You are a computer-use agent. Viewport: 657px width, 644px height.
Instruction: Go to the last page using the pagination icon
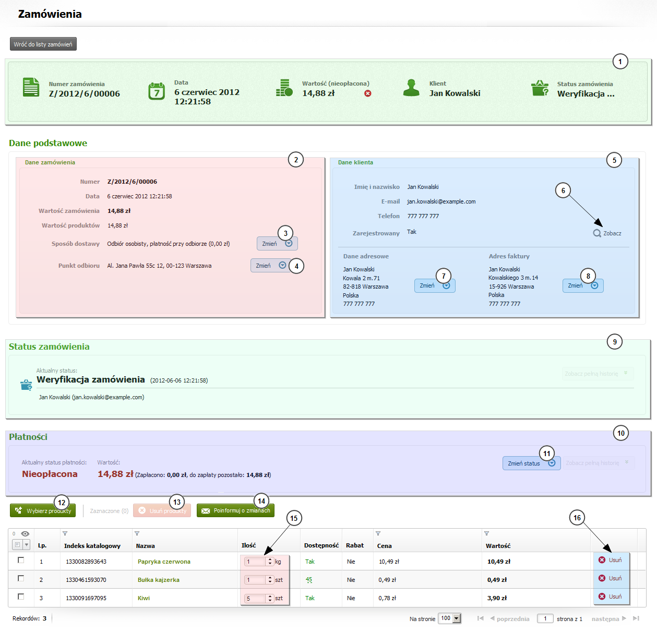coord(636,618)
